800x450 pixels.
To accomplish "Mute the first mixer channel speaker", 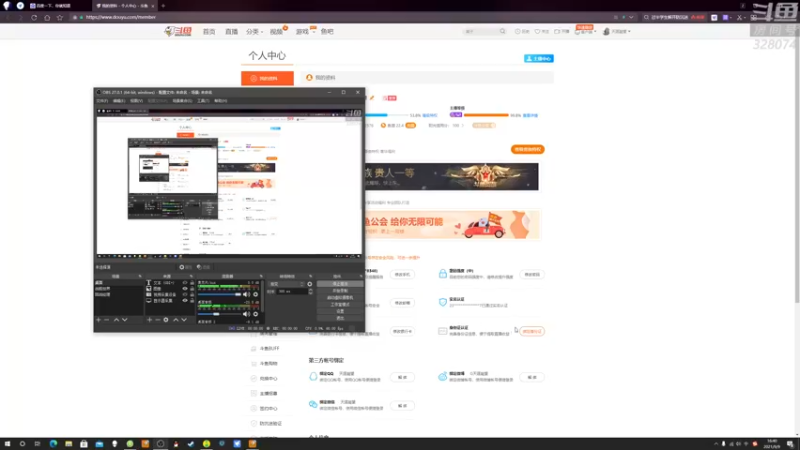I will [x=246, y=294].
